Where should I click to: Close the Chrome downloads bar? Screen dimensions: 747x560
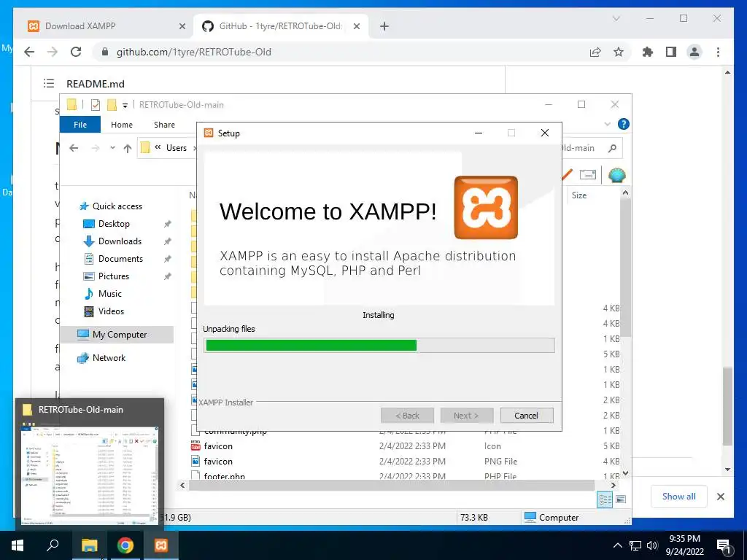pos(720,497)
